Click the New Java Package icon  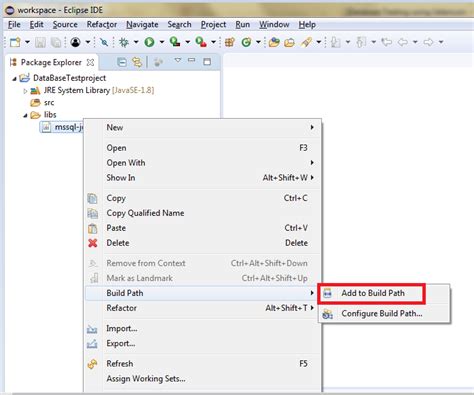[230, 42]
